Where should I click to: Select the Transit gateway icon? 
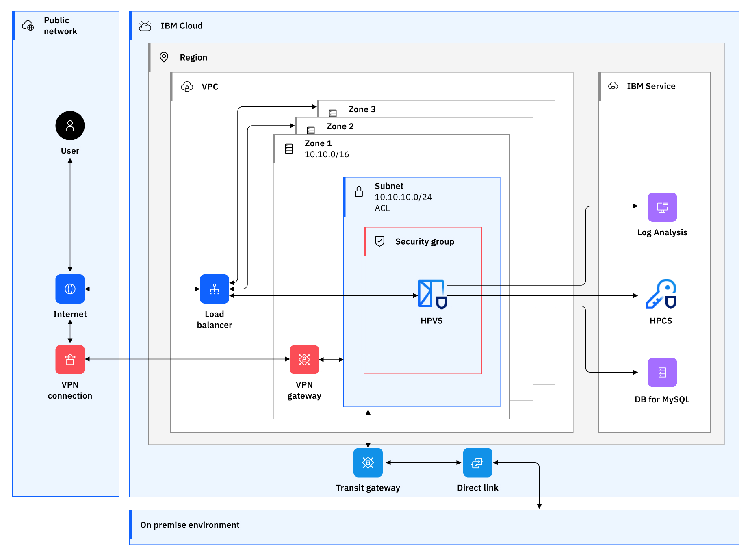[x=368, y=462]
